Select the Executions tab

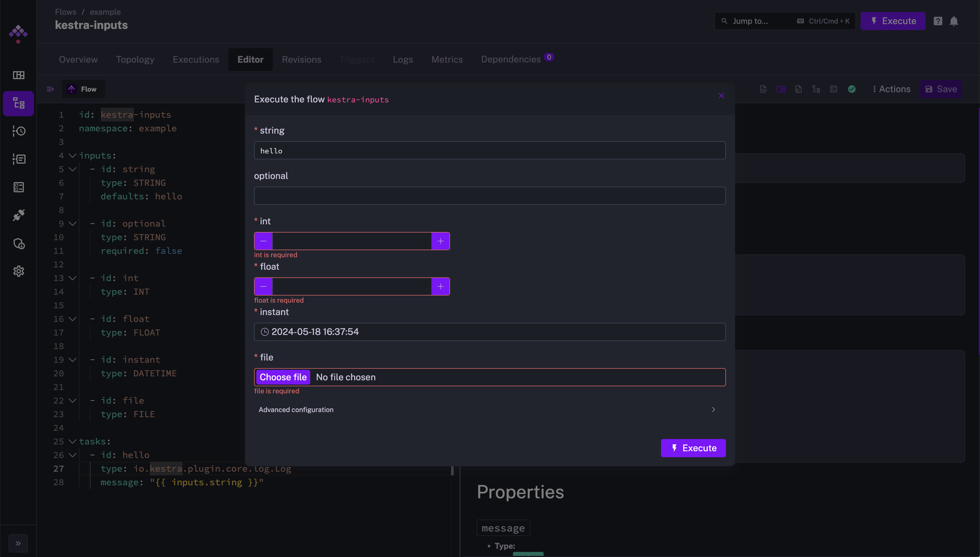pos(196,59)
